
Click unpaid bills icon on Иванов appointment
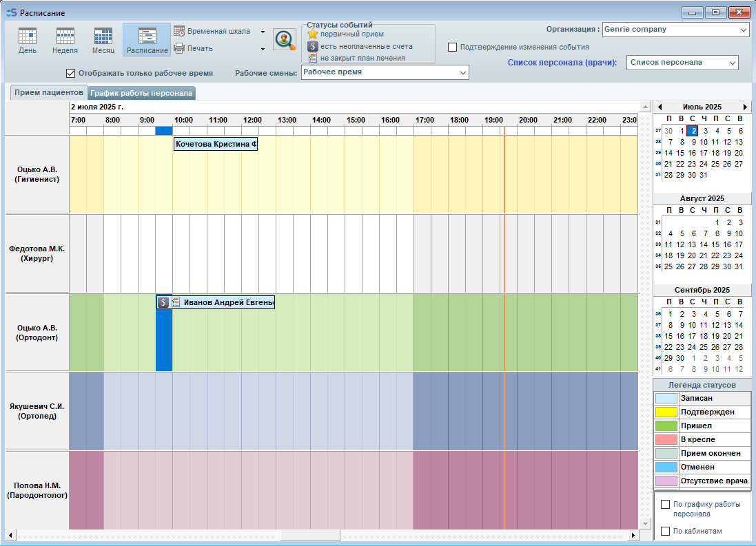pos(163,302)
